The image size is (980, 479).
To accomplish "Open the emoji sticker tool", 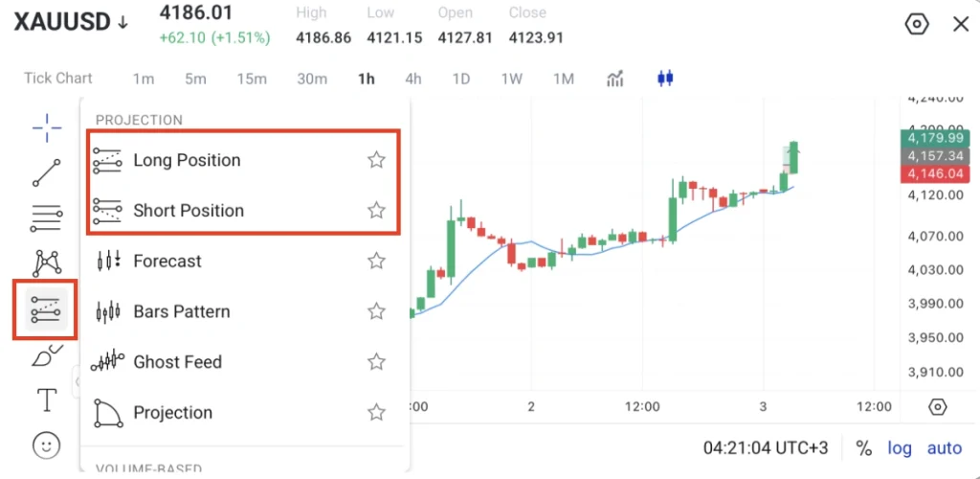I will point(47,445).
